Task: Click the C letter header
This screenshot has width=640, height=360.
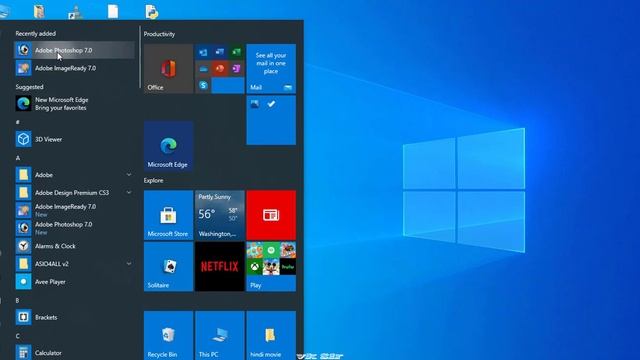Action: 18,336
